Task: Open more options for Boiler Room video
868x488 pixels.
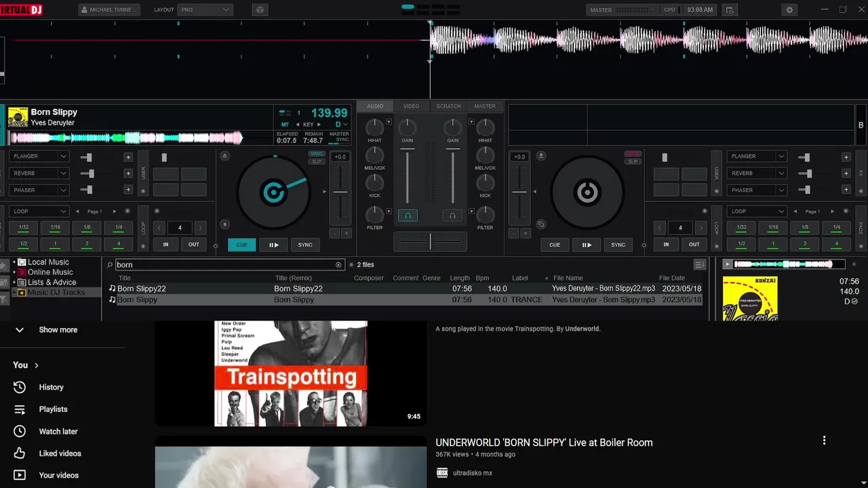Action: point(824,441)
